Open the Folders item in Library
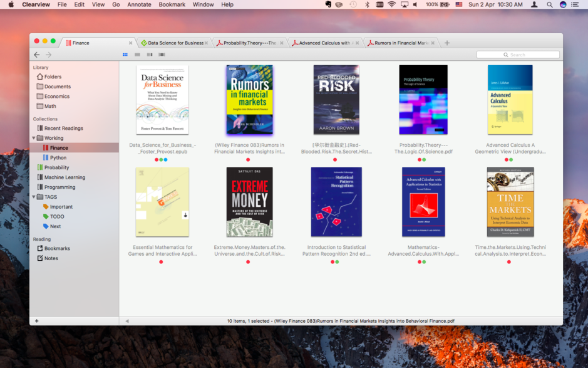The width and height of the screenshot is (588, 368). coord(49,76)
